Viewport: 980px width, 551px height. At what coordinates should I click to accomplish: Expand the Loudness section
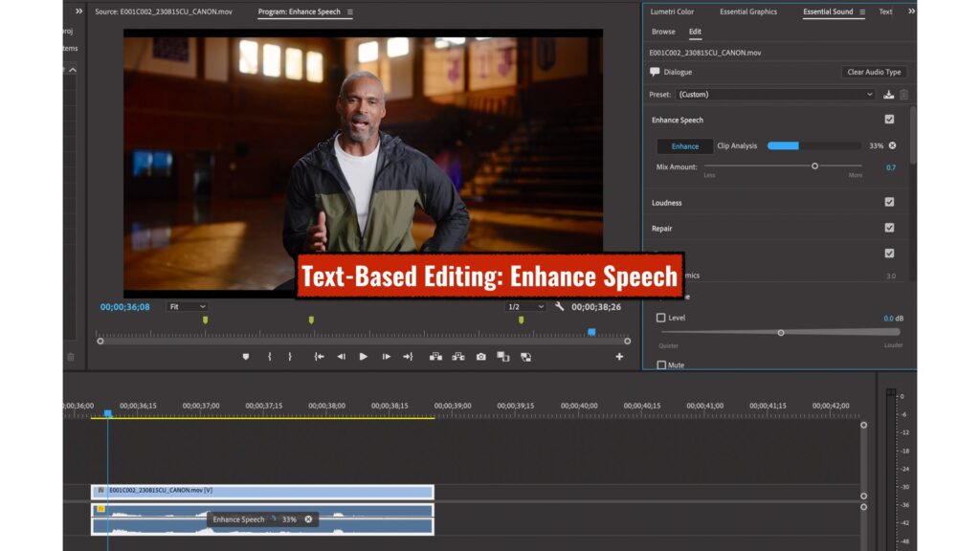point(666,203)
